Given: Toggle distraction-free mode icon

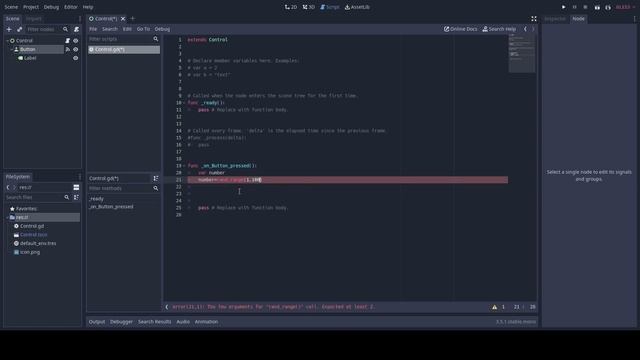Looking at the screenshot, I should coord(533,19).
